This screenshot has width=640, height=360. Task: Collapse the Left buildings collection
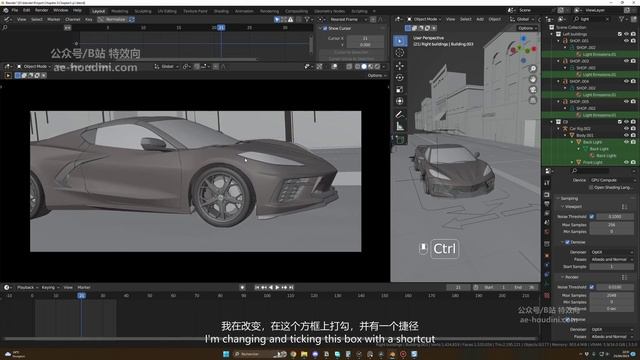coord(552,34)
